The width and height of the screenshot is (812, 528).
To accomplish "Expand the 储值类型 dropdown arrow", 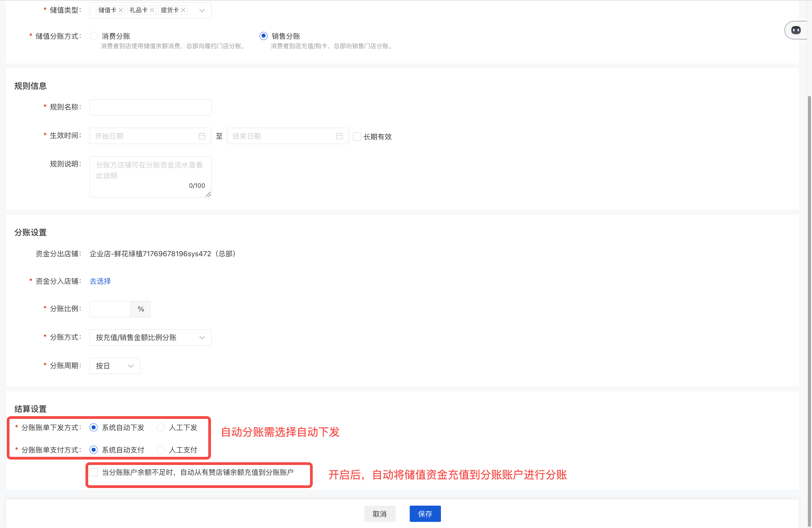I will [x=202, y=11].
